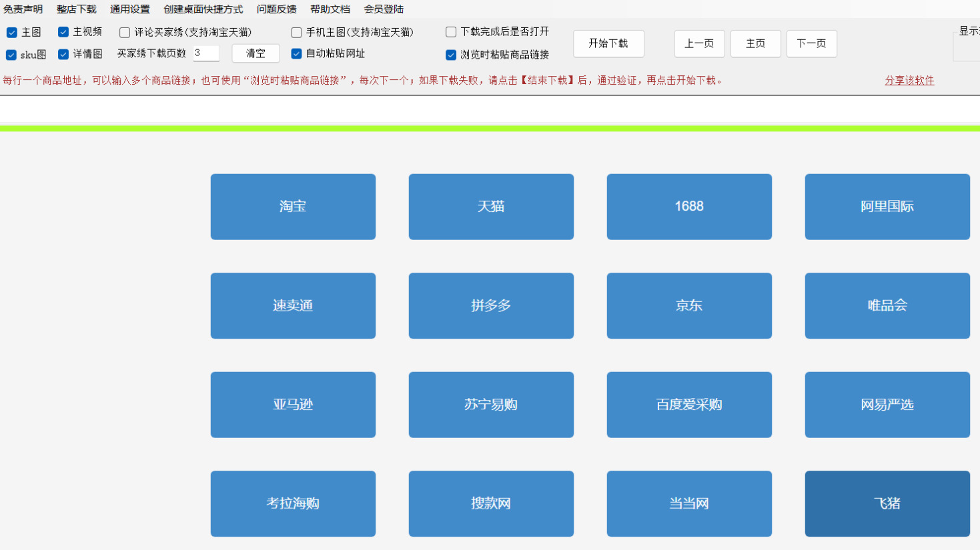Choose the 苏宁易购 platform tile
The height and width of the screenshot is (550, 980).
pos(491,405)
